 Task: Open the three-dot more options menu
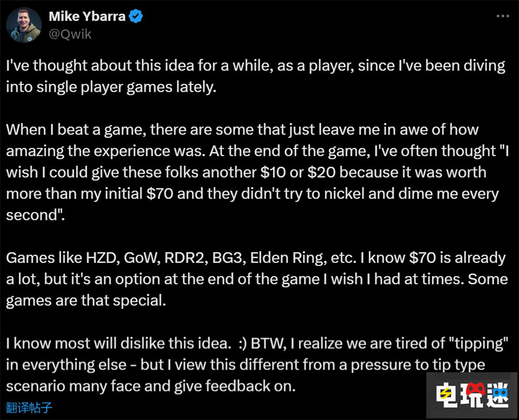tap(502, 16)
